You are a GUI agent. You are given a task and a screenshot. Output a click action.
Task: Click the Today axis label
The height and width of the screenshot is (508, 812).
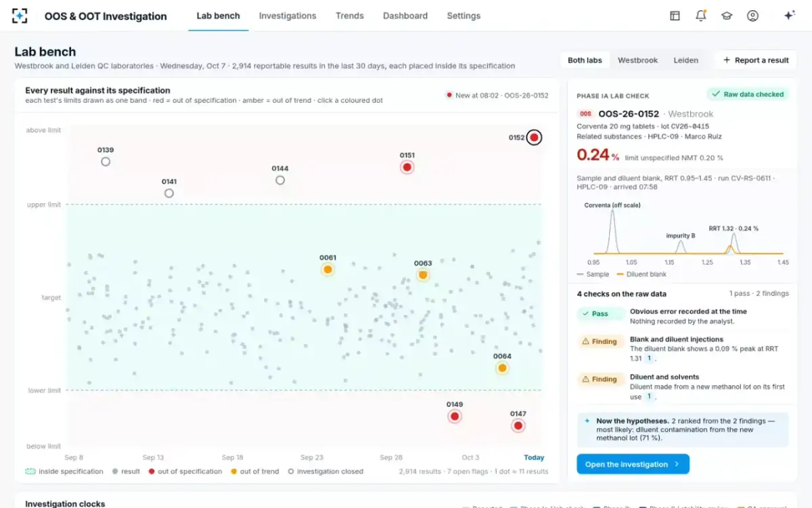coord(534,457)
